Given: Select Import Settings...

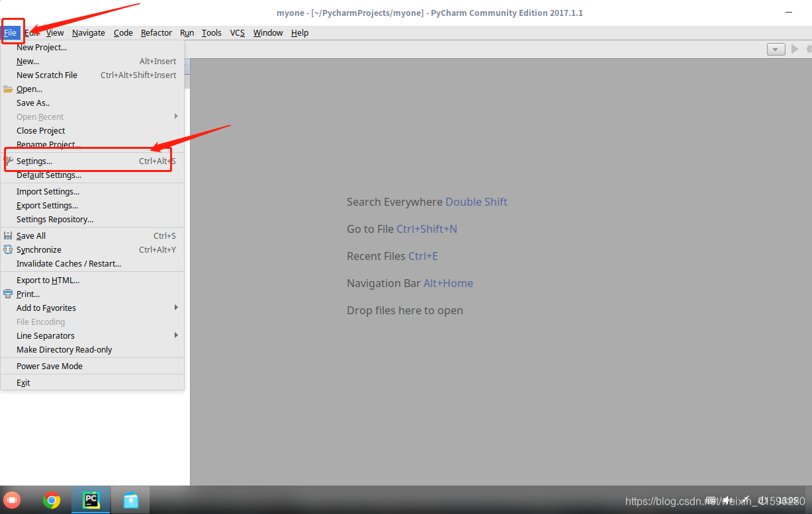Looking at the screenshot, I should 92,191.
